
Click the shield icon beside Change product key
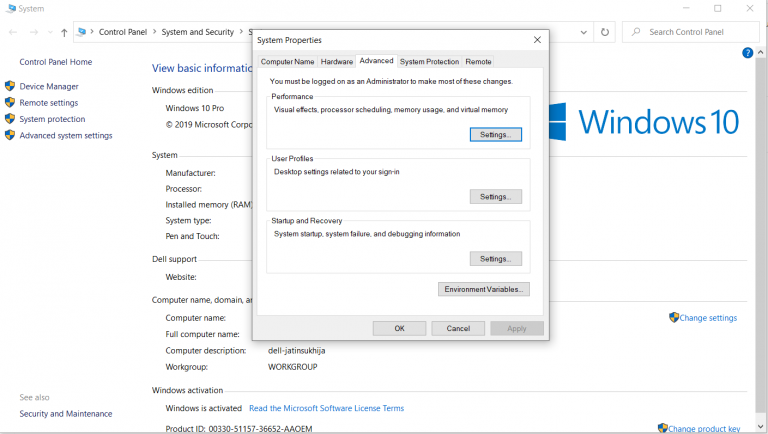(x=663, y=428)
